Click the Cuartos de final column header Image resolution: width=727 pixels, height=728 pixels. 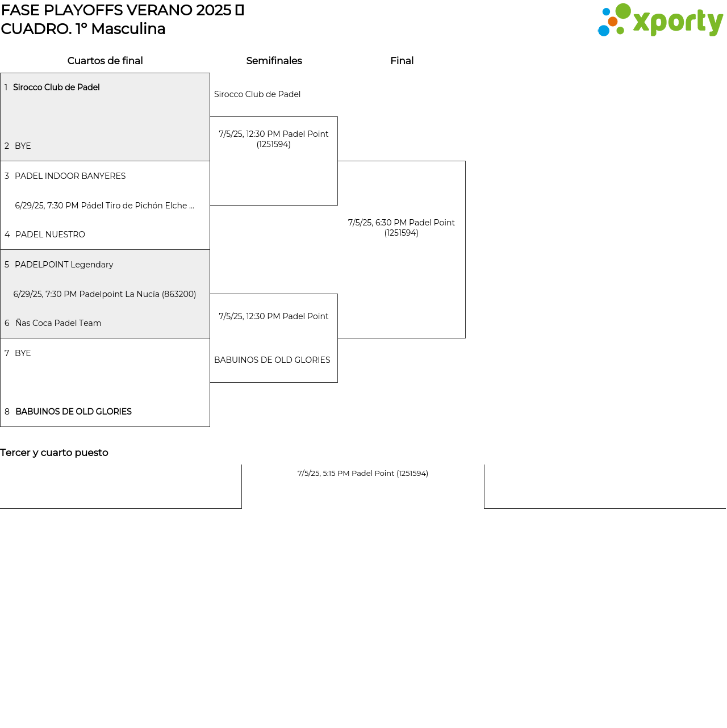[105, 61]
